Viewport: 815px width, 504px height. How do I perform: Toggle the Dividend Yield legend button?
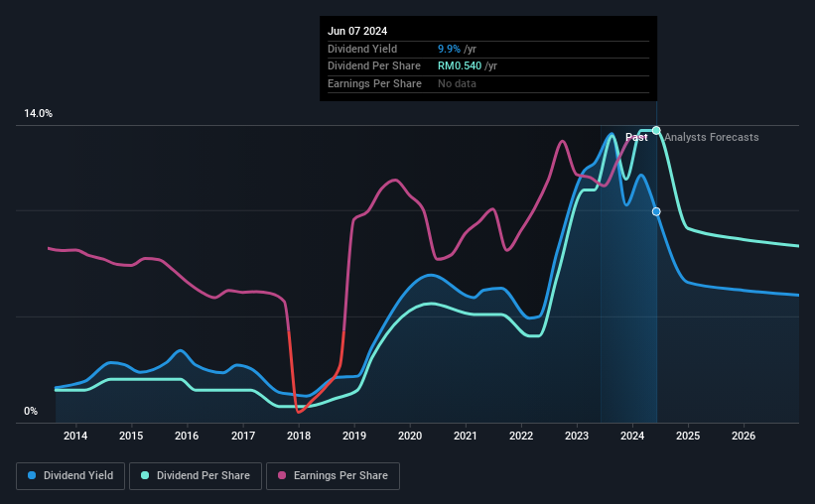coord(70,476)
